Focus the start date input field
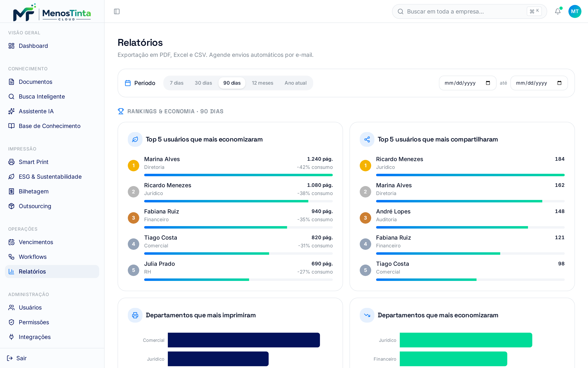The image size is (588, 368). click(468, 83)
